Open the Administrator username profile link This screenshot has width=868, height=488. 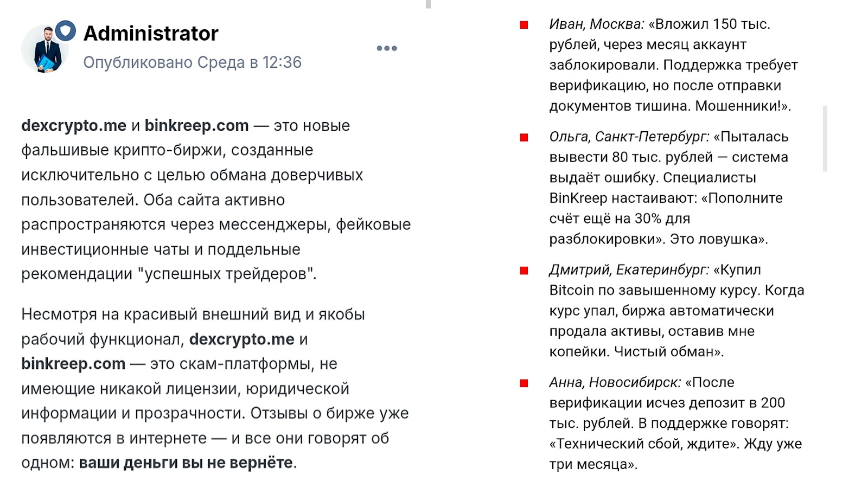click(x=151, y=34)
